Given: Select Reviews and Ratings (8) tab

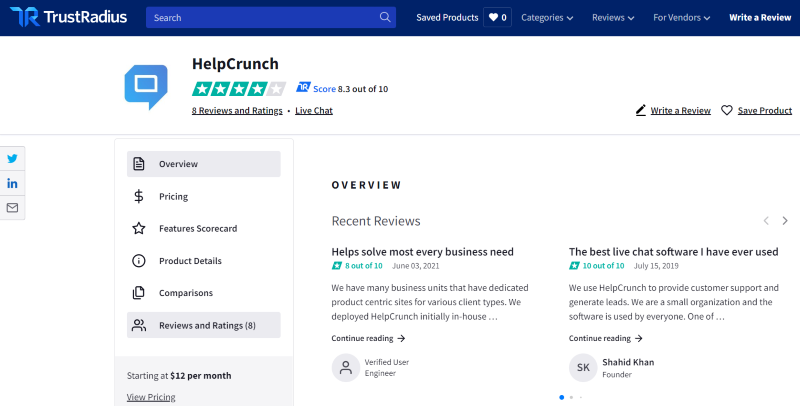Looking at the screenshot, I should click(x=204, y=325).
